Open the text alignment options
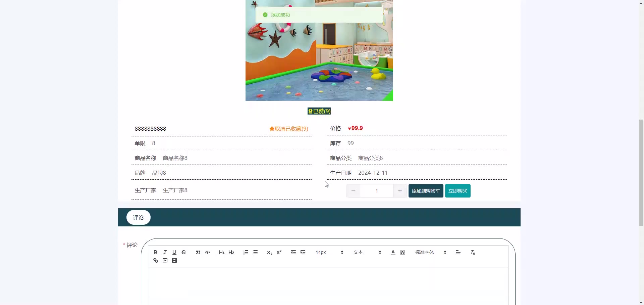This screenshot has width=644, height=305. tap(458, 252)
